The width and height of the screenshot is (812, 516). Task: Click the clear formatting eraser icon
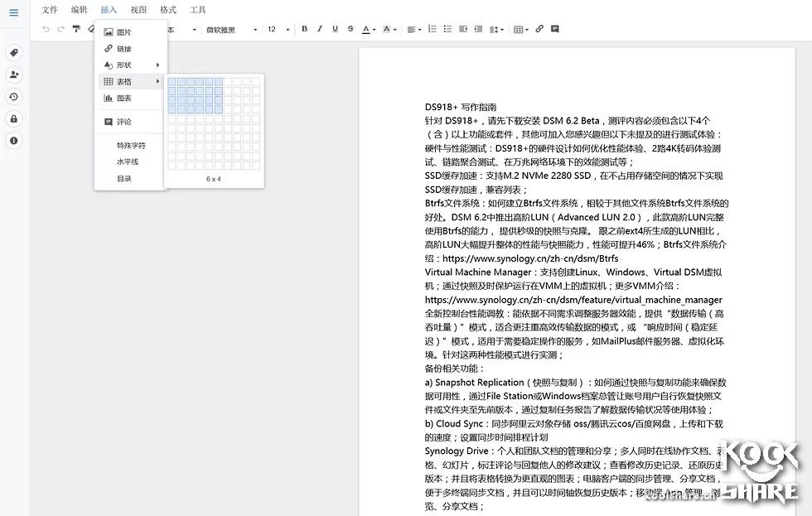91,29
